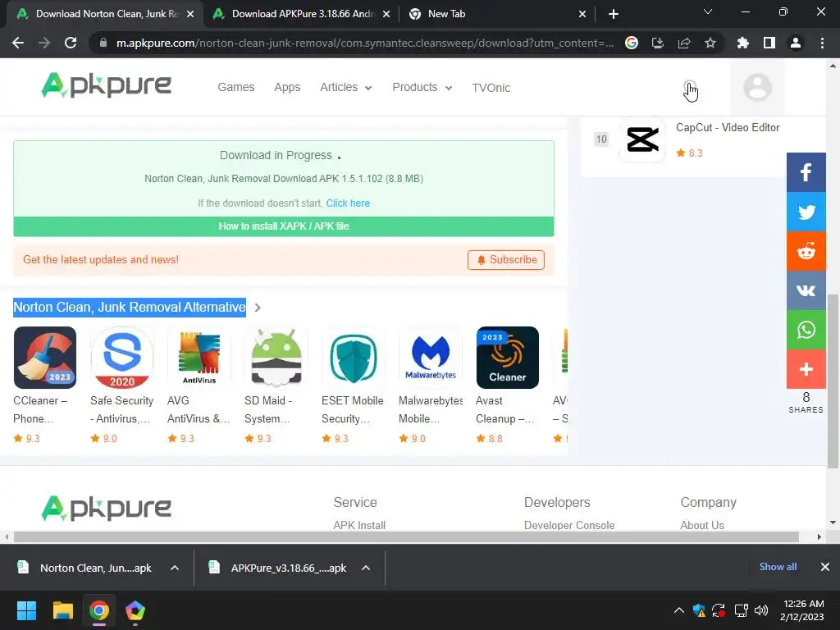Open File Explorer from taskbar
The width and height of the screenshot is (840, 630).
[62, 610]
